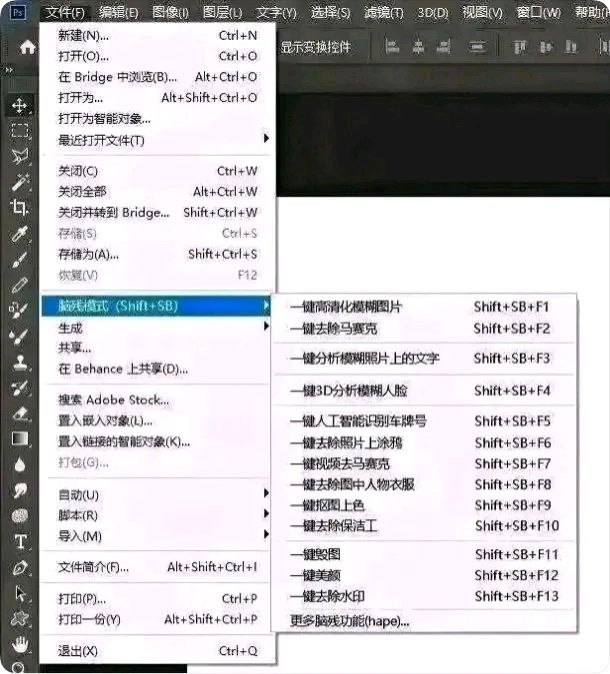The width and height of the screenshot is (610, 674).
Task: Choose 打开(O)... menu entry
Action: (157, 56)
